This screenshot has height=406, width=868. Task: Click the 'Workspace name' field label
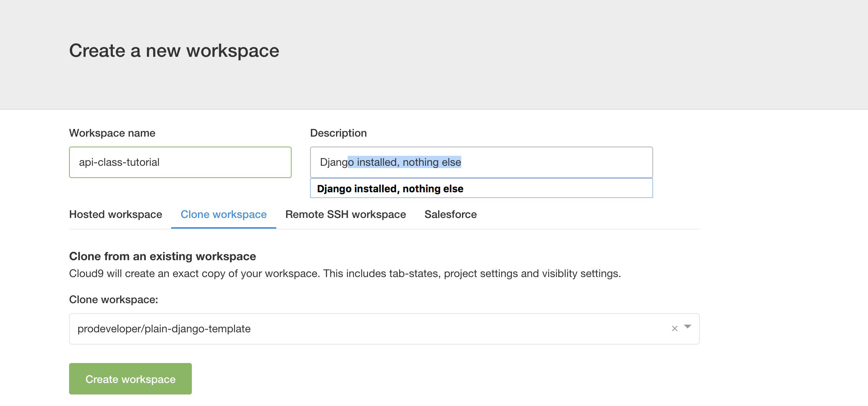click(x=112, y=133)
